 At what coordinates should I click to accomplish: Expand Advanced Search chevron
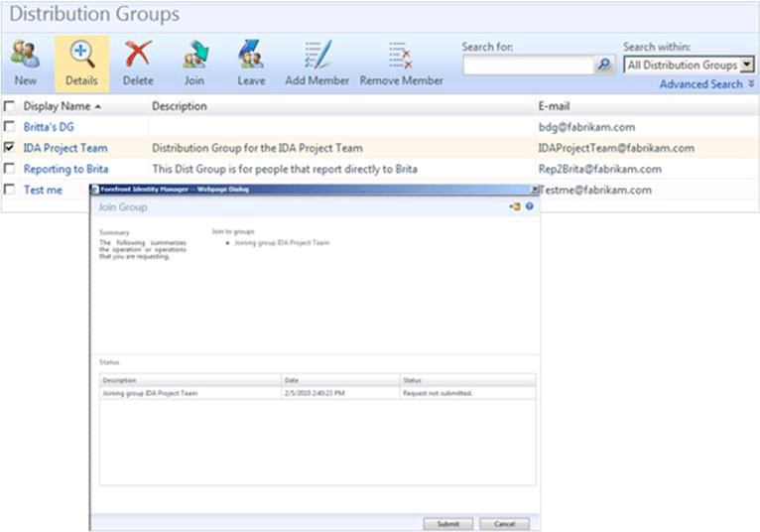[751, 83]
